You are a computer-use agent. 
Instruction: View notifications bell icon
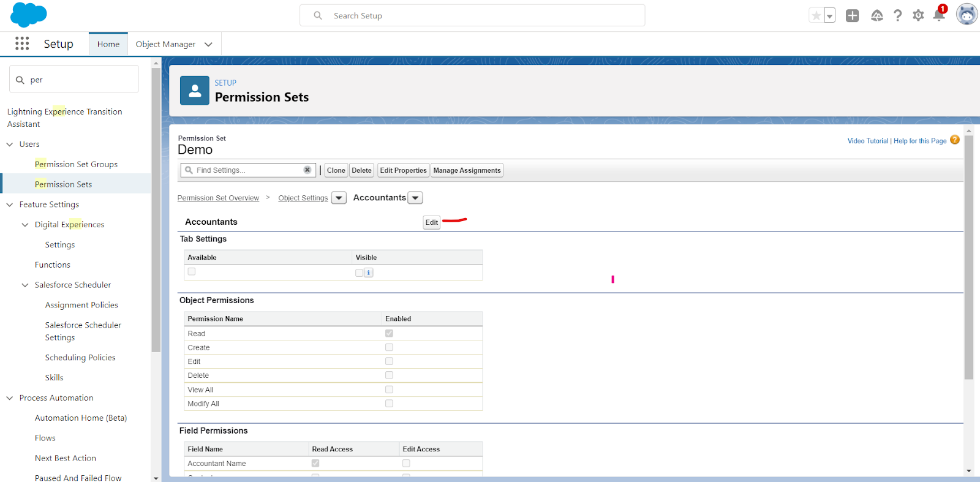[x=938, y=15]
